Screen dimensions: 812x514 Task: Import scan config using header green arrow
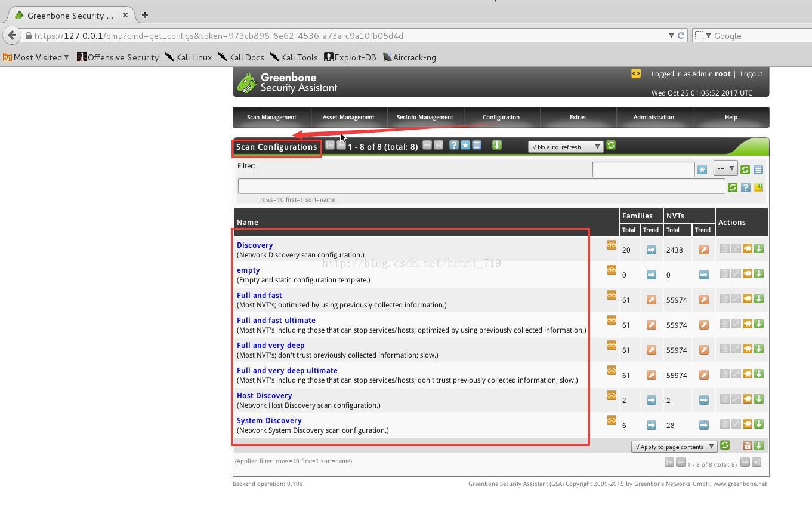pos(496,145)
